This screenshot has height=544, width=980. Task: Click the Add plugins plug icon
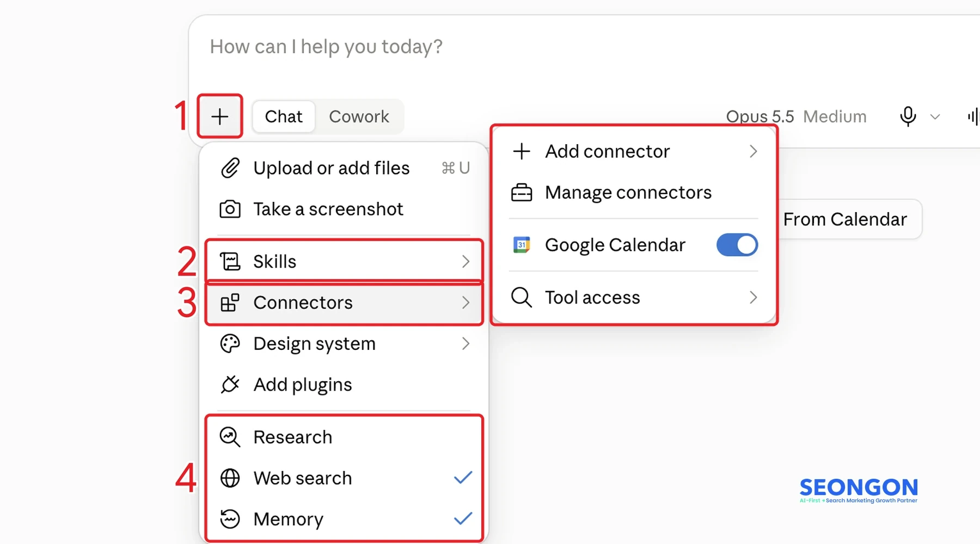coord(230,385)
